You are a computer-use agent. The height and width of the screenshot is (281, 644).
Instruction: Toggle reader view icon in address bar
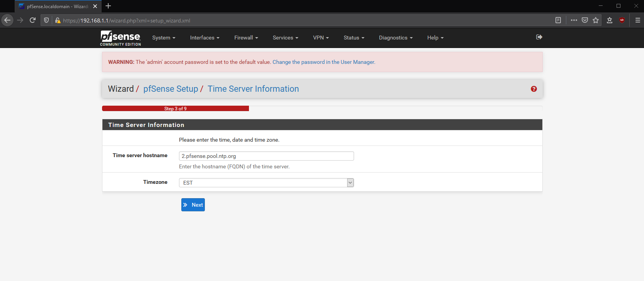point(558,20)
